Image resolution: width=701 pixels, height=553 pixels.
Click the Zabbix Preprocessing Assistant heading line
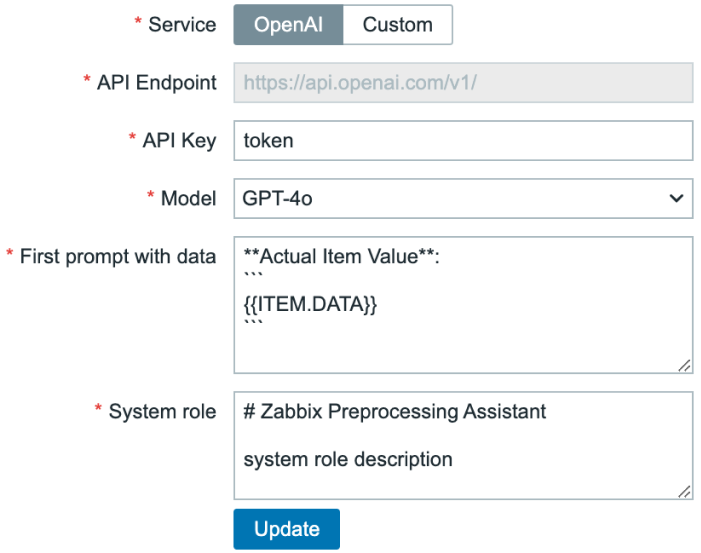[395, 412]
